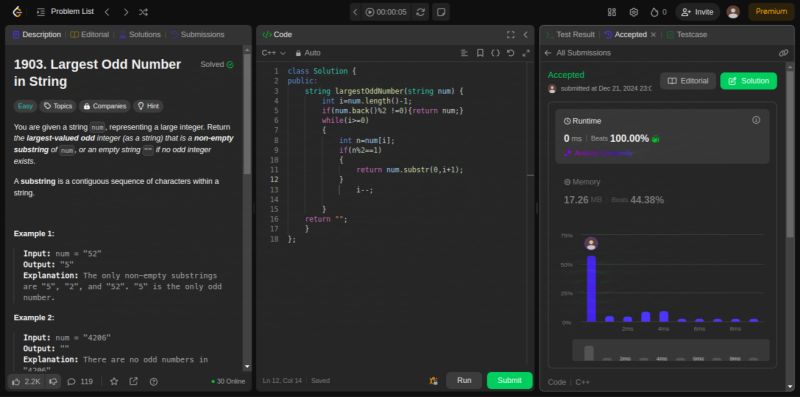Screen dimensions: 800x397
Task: Go back to All Submissions
Action: pyautogui.click(x=577, y=53)
